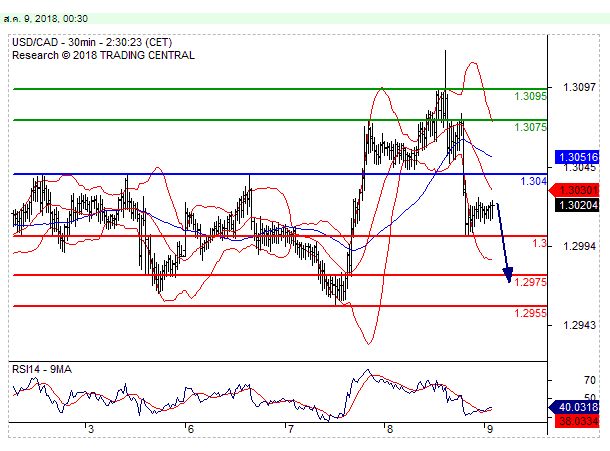610x451 pixels.
Task: Click the red price tag 1.30301
Action: click(574, 190)
